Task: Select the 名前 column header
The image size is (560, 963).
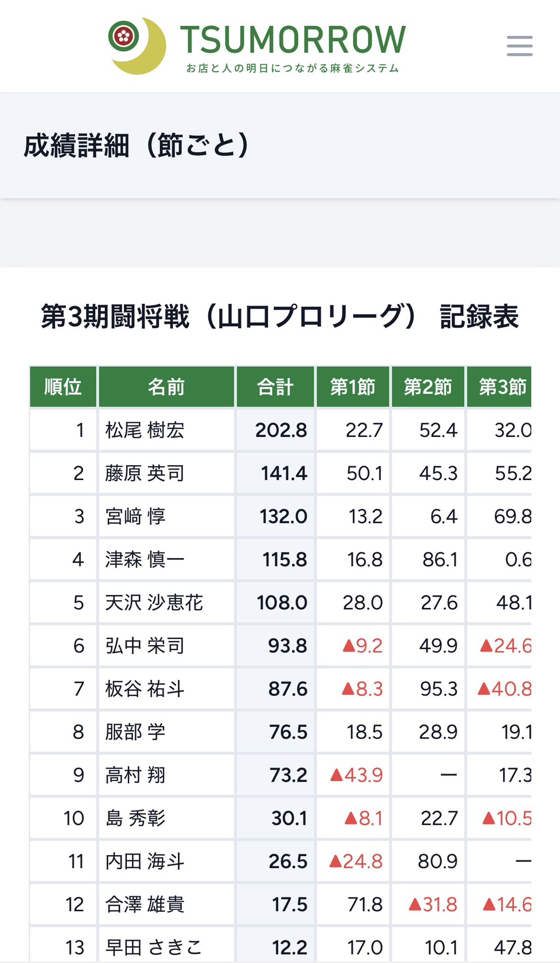Action: tap(166, 386)
